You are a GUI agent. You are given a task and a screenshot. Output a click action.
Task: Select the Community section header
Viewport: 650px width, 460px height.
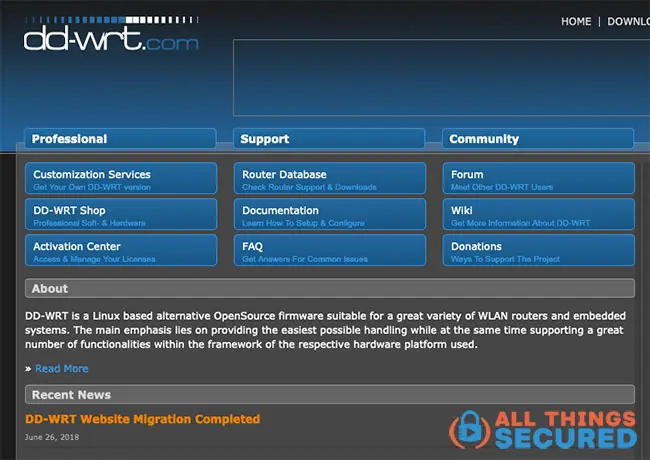click(x=538, y=138)
